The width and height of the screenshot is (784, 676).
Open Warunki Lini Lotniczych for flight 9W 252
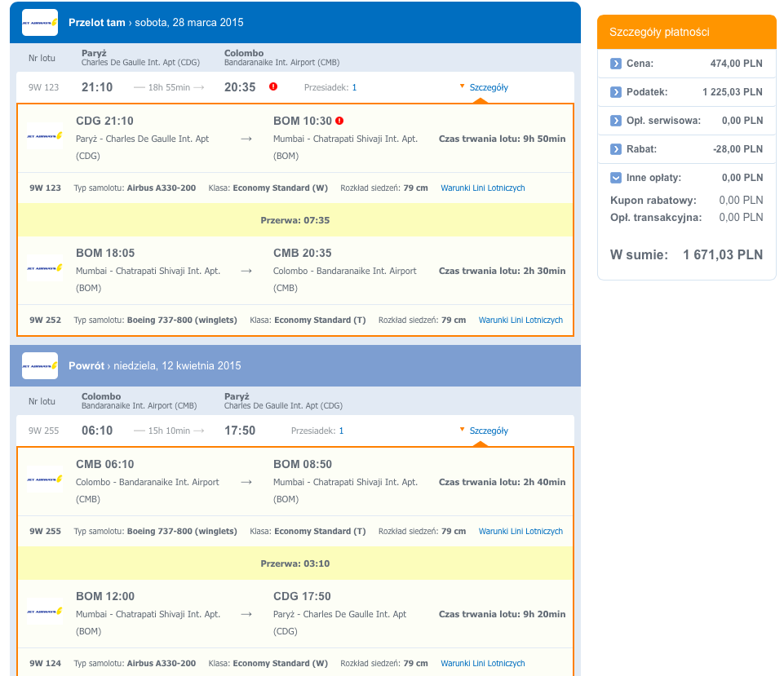(x=520, y=320)
